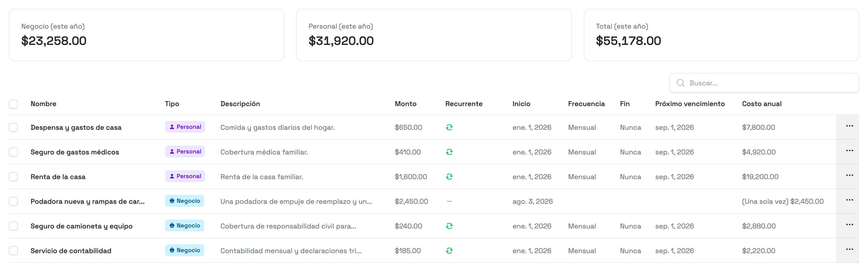Sort by the Próximo vencimiento column header
868x263 pixels.
coord(690,104)
